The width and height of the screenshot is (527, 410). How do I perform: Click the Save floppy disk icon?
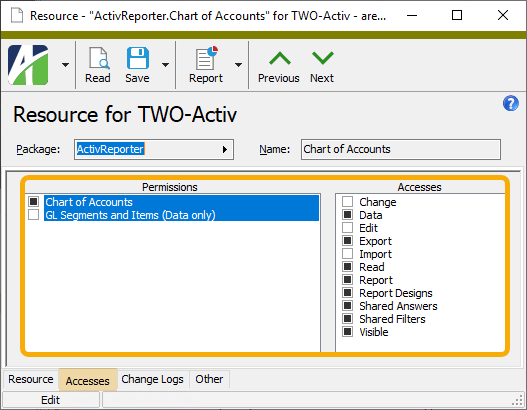click(x=137, y=58)
